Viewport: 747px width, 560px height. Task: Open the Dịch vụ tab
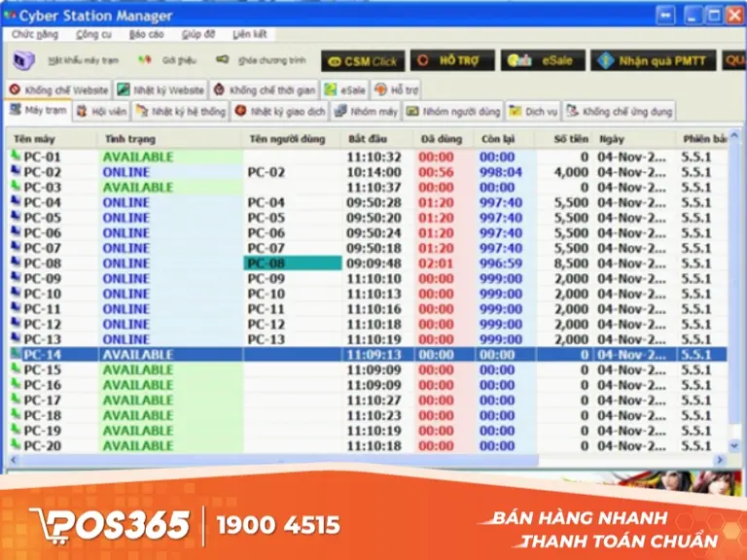[x=533, y=112]
